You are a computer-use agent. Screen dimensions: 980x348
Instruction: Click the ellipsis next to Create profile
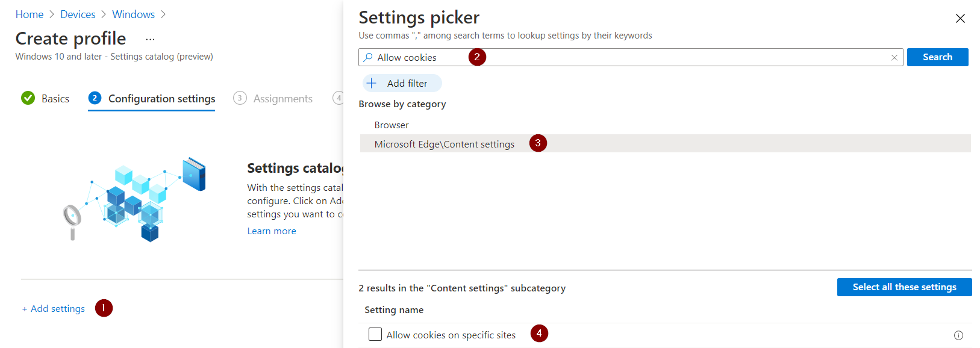[151, 39]
